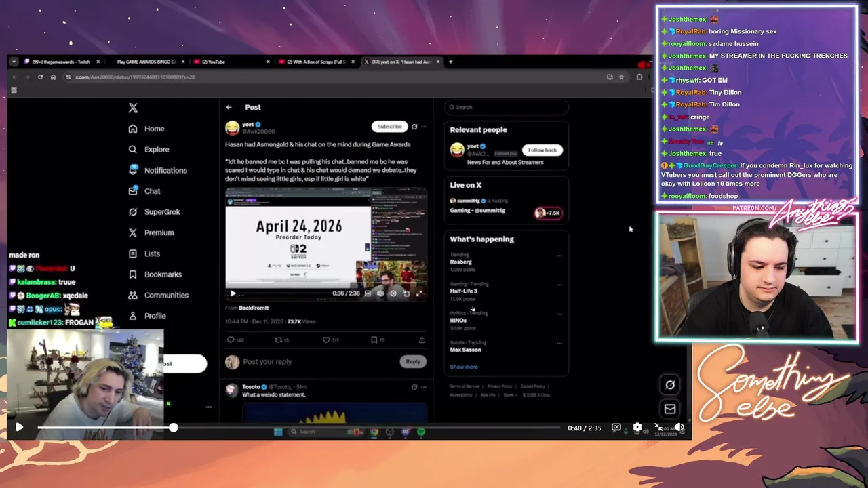Toggle mute on outer video player
This screenshot has height=488, width=868.
[679, 428]
